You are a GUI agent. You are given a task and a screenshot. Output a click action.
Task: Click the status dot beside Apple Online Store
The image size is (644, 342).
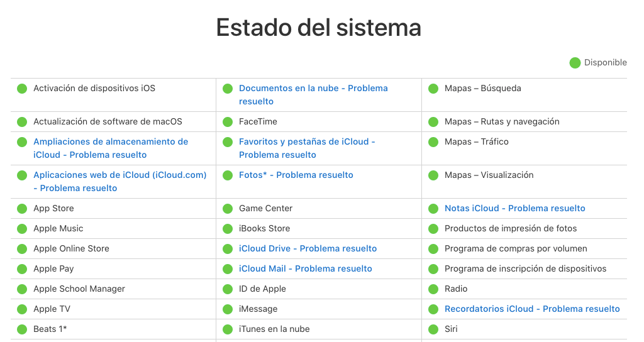pos(22,249)
